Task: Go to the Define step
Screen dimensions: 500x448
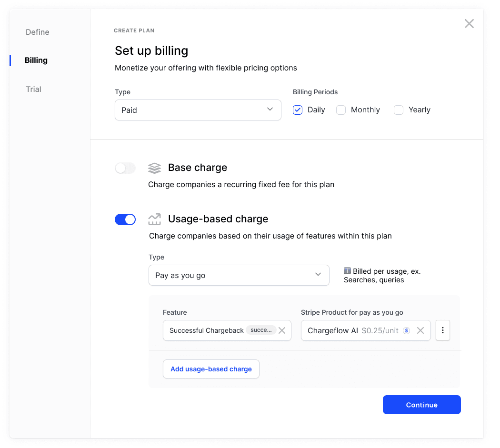Action: click(38, 32)
